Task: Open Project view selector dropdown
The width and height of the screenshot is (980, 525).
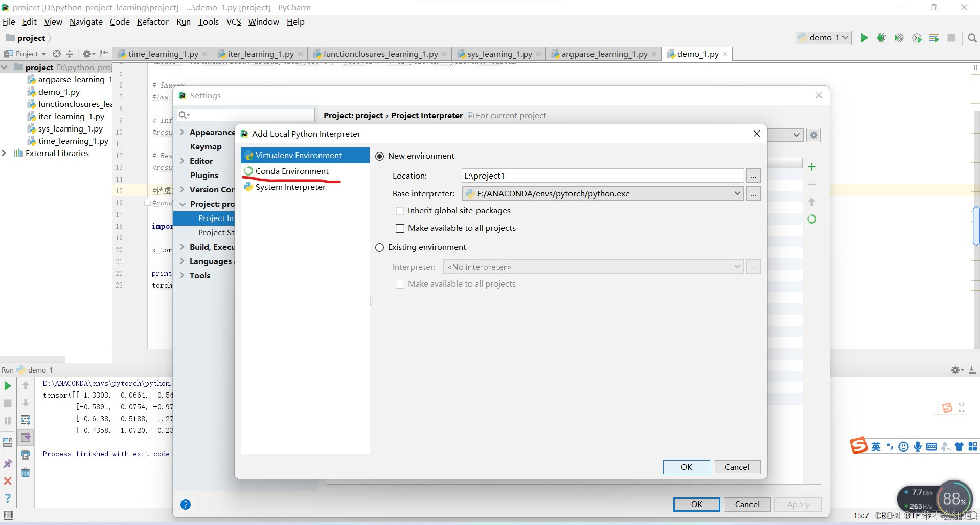Action: 26,54
